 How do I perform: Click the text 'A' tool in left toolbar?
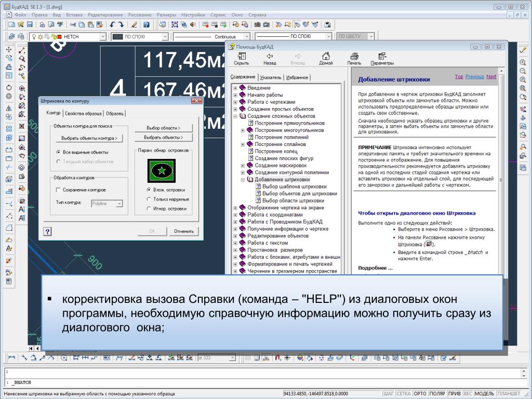point(22,209)
